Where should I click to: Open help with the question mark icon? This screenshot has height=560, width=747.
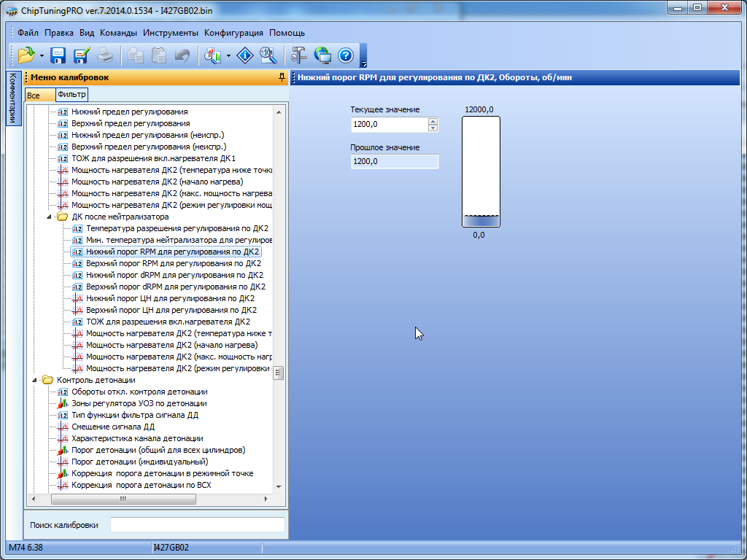[x=345, y=55]
